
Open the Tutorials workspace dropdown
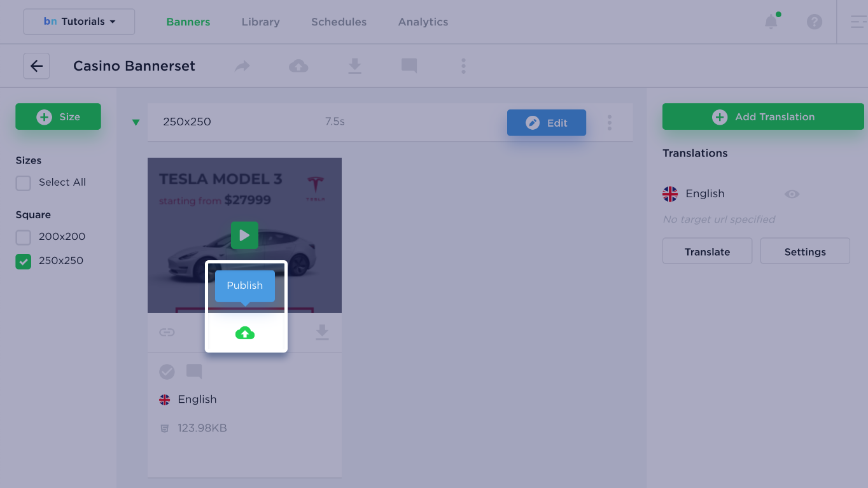pos(79,22)
